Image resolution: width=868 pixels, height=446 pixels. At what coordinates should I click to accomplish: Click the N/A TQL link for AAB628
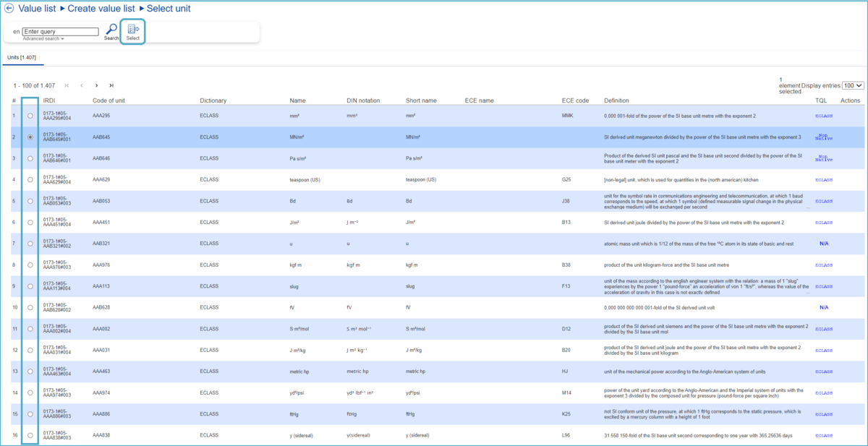pyautogui.click(x=824, y=307)
